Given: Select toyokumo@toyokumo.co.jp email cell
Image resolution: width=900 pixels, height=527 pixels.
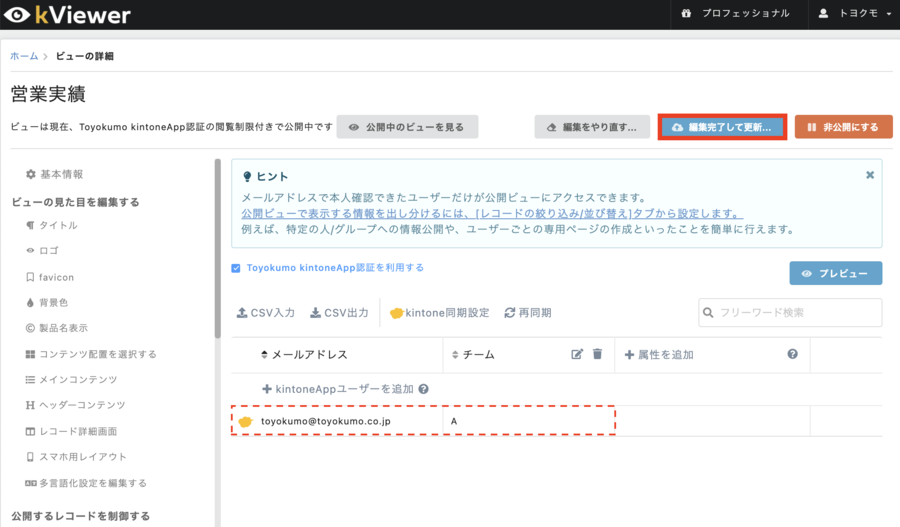Looking at the screenshot, I should coord(325,421).
